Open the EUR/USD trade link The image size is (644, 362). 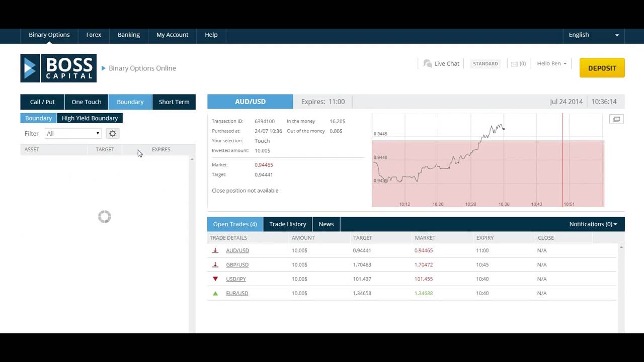tap(237, 293)
